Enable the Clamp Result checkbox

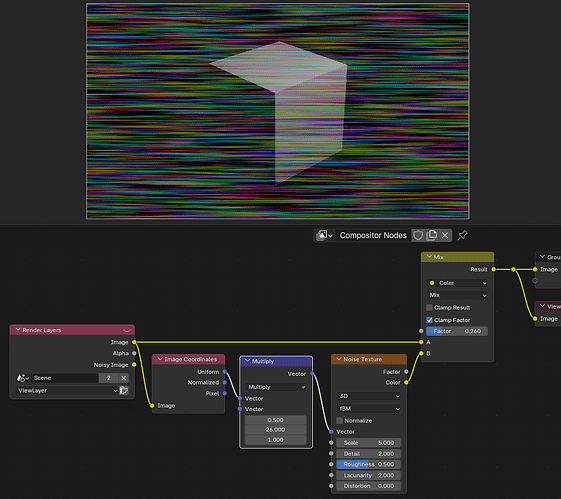(429, 308)
